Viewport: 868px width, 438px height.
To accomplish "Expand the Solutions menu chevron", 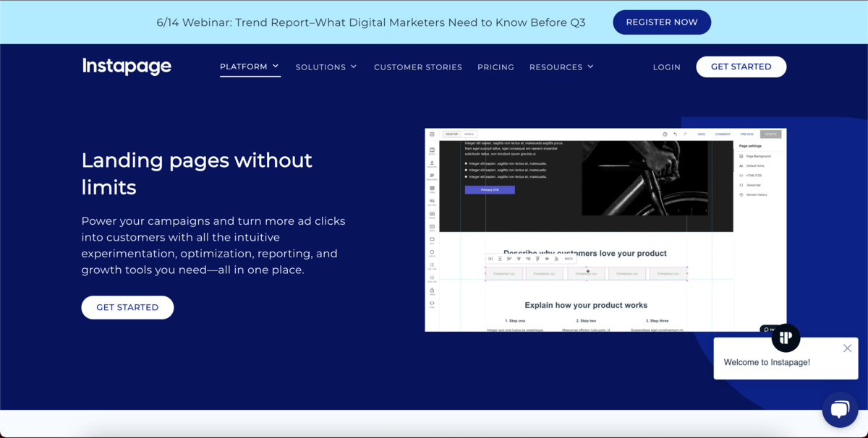I will (354, 66).
